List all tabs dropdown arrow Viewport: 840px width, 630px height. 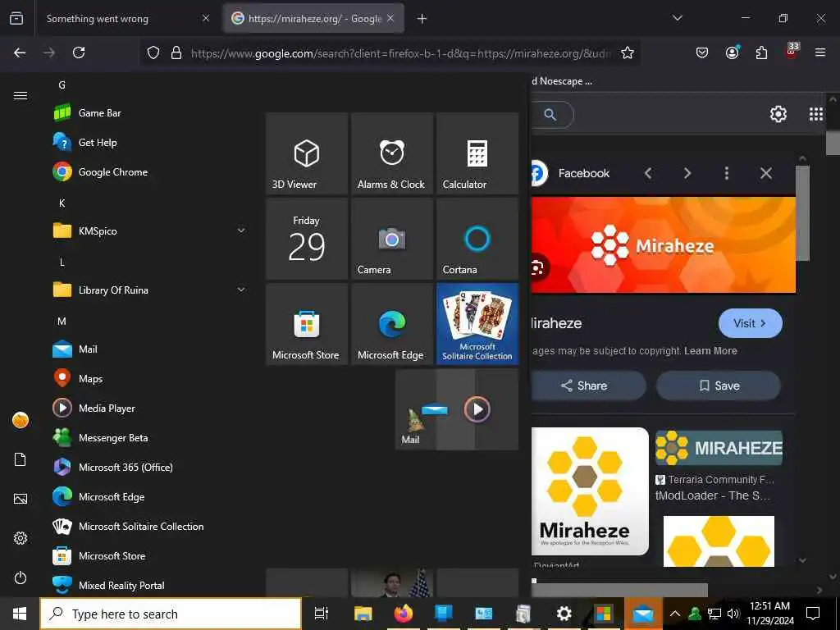point(678,18)
